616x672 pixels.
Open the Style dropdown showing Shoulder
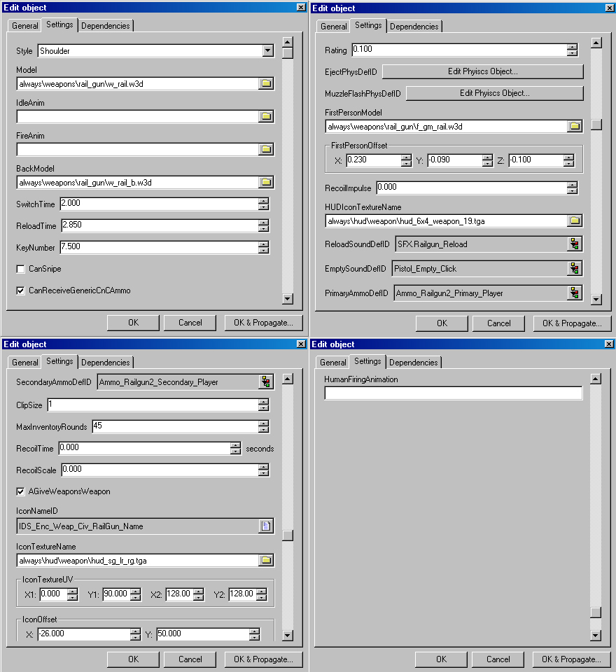pos(267,50)
